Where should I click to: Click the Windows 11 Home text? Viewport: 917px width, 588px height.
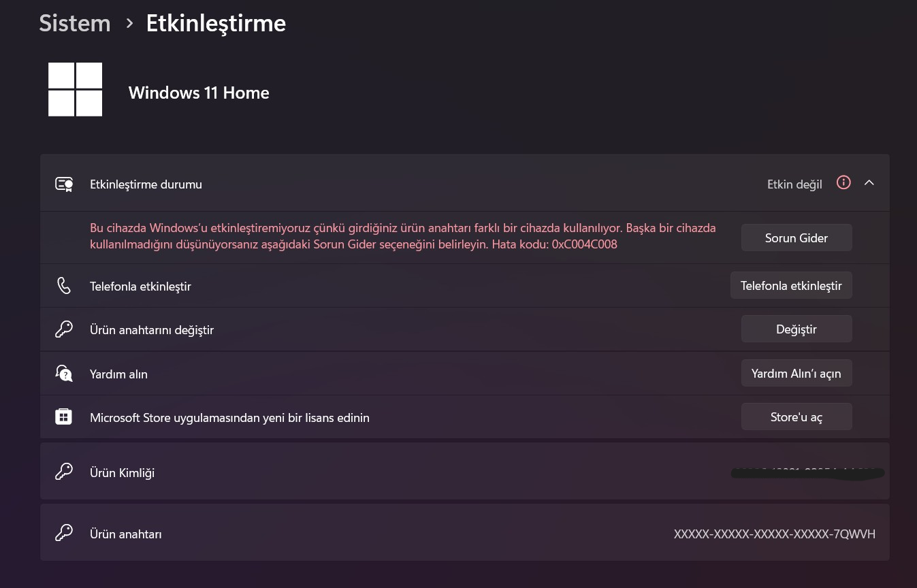click(199, 93)
